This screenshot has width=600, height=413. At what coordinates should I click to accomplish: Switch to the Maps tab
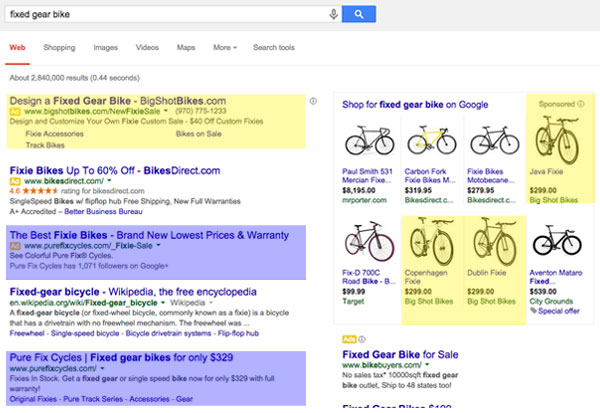coord(186,47)
